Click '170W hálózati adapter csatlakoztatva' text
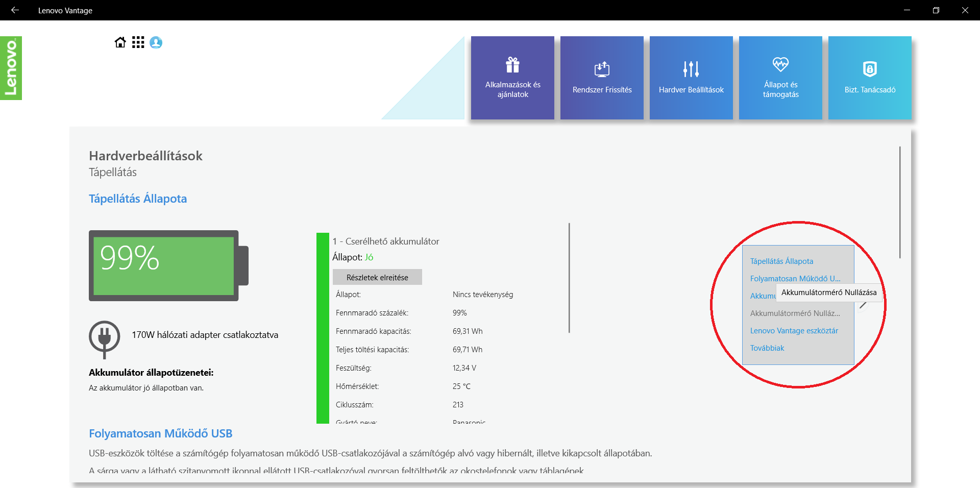 205,335
